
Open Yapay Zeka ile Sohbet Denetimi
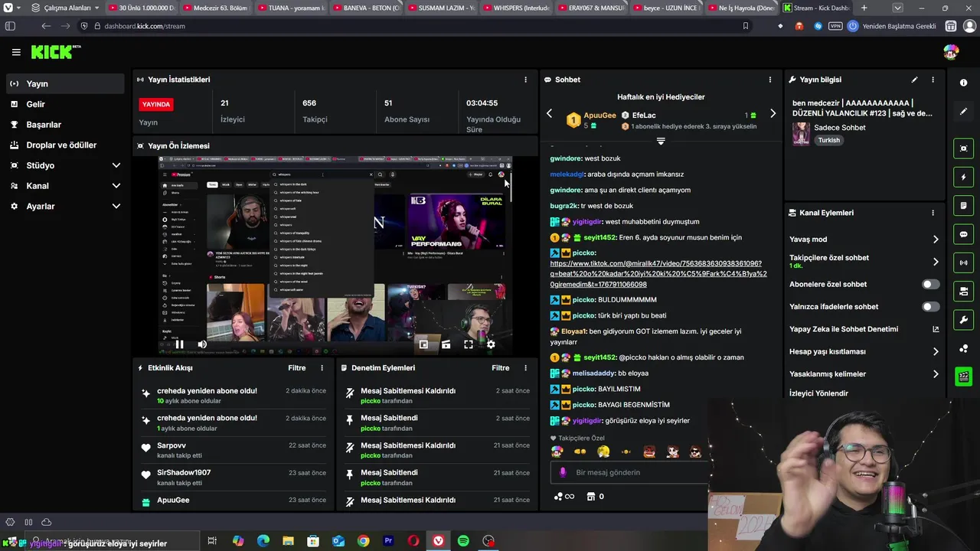(864, 329)
